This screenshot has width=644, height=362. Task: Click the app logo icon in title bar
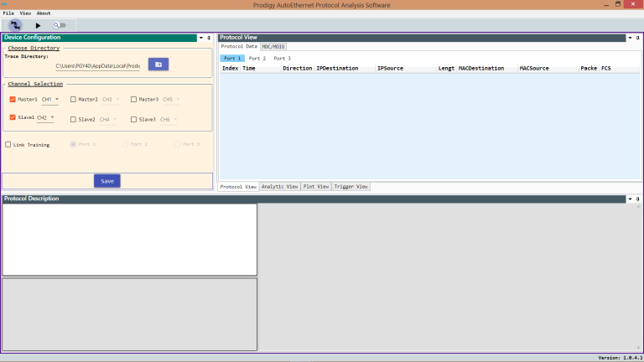coord(4,4)
